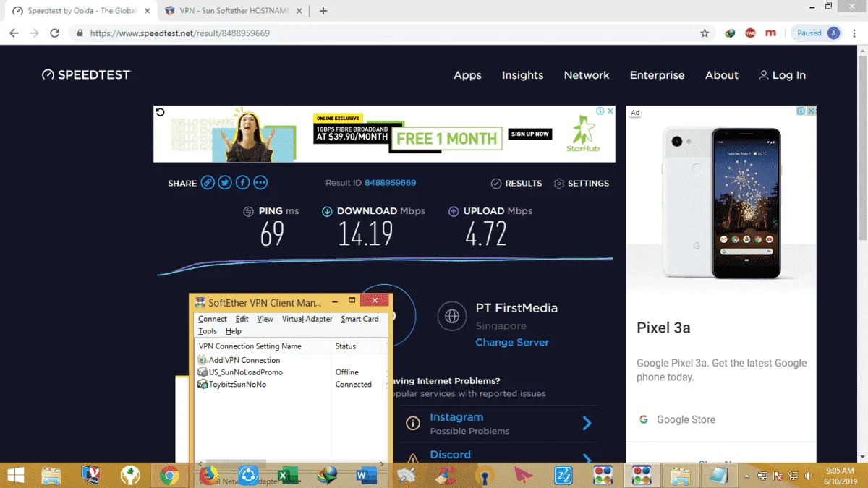
Task: Open the Windows Start button
Action: click(14, 475)
